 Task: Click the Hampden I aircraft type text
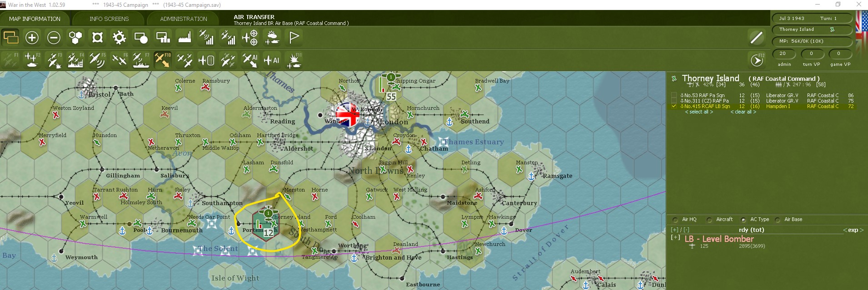[778, 106]
